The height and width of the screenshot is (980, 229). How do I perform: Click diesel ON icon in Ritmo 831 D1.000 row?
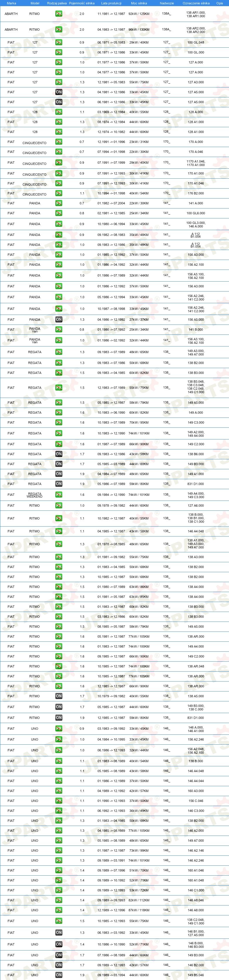pos(59,718)
